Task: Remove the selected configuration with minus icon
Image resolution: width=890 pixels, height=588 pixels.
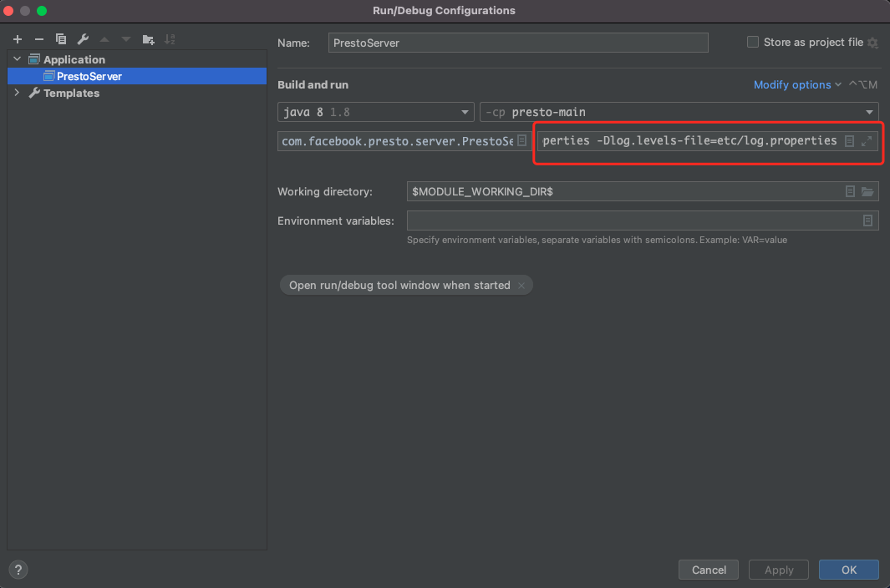Action: 39,39
